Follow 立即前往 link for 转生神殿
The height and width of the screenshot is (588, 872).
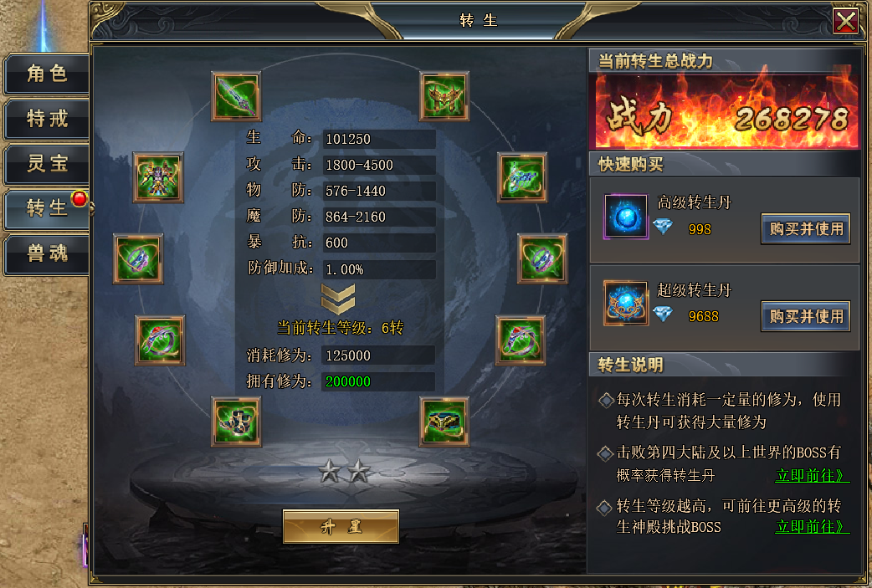(x=812, y=526)
